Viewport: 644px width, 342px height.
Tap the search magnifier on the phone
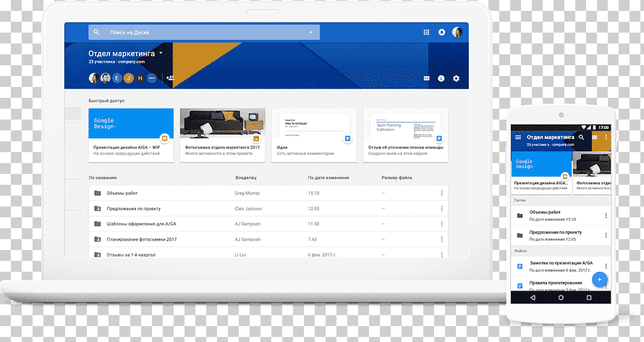point(581,137)
